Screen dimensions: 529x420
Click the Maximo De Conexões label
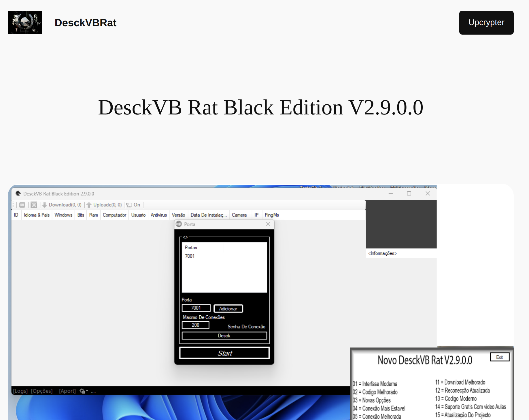(204, 317)
